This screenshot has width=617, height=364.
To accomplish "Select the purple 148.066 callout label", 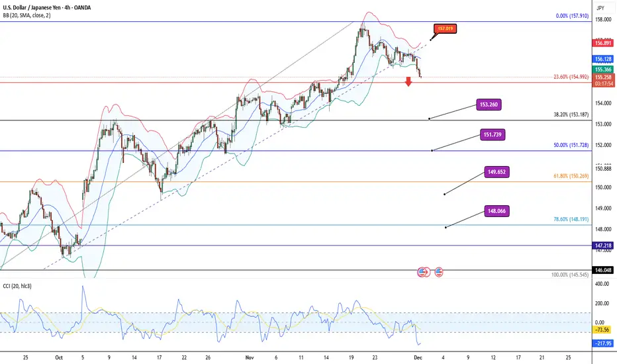I will pos(497,211).
